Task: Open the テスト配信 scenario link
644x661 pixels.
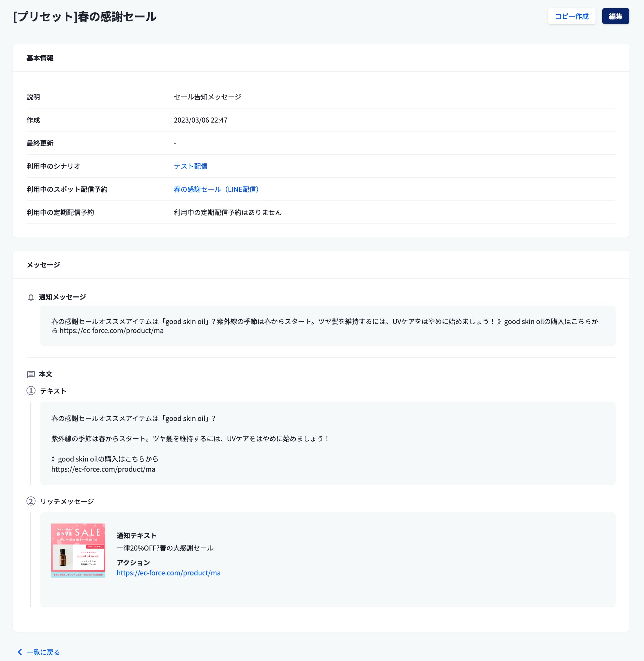Action: (x=190, y=166)
